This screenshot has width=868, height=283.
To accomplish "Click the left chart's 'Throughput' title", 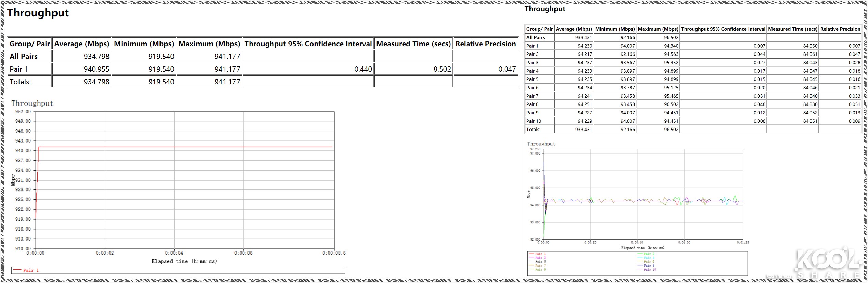I will 32,103.
